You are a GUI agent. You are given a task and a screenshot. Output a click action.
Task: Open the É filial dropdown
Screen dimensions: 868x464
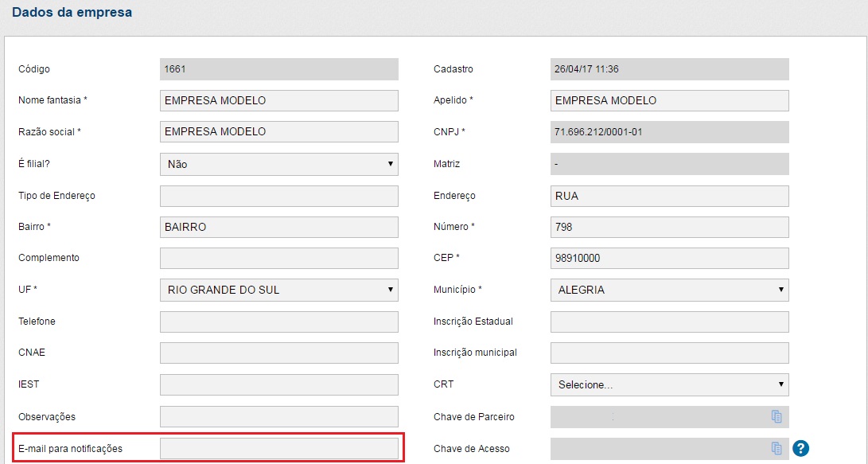pos(278,164)
